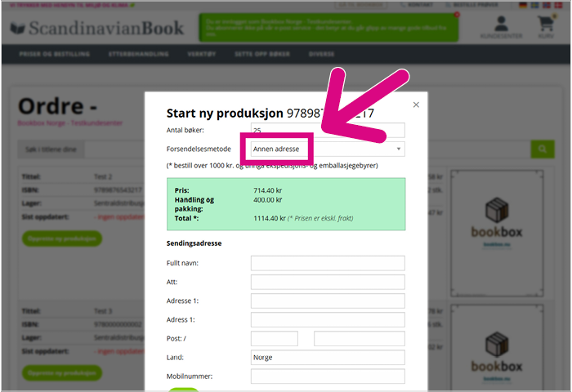Open the Forsendelsesmetode dropdown
572x392 pixels.
pos(328,149)
